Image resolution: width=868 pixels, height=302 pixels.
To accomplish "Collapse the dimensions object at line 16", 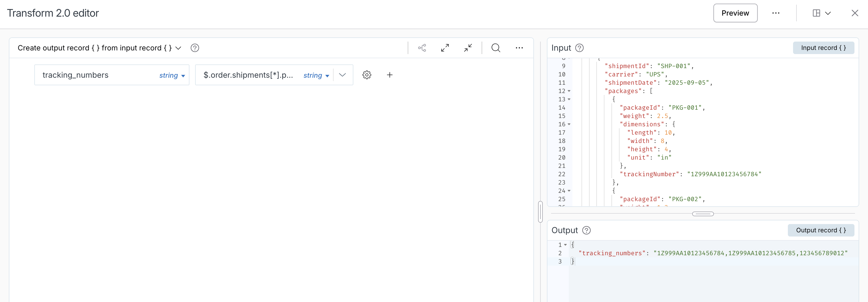I will (569, 124).
